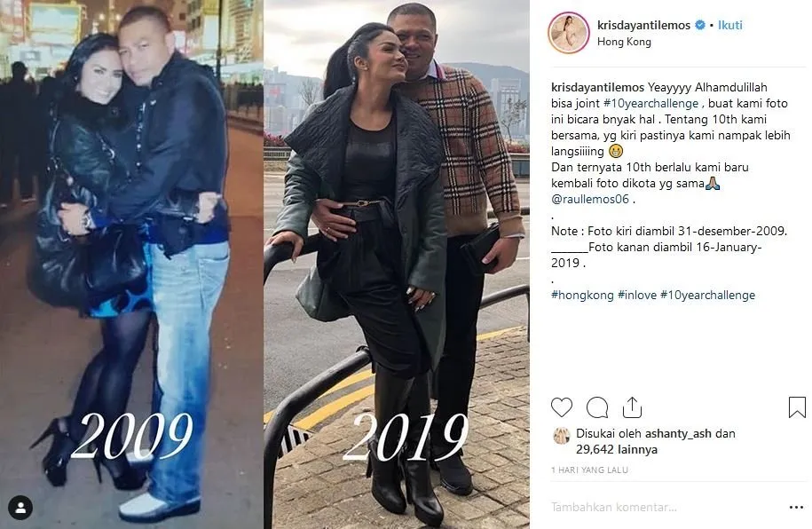Show tagged people icon on photo
This screenshot has width=812, height=529.
click(20, 508)
